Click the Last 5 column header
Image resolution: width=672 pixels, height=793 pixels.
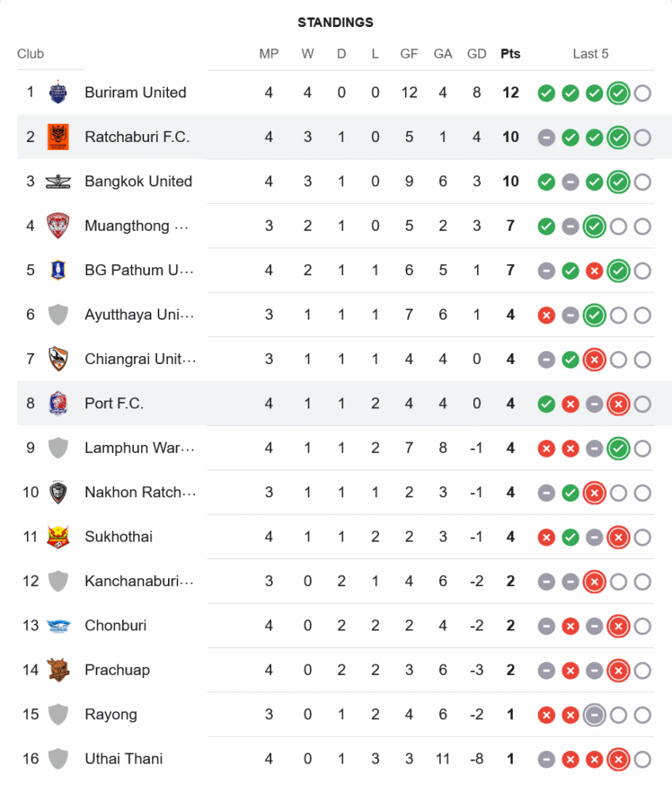(x=590, y=54)
